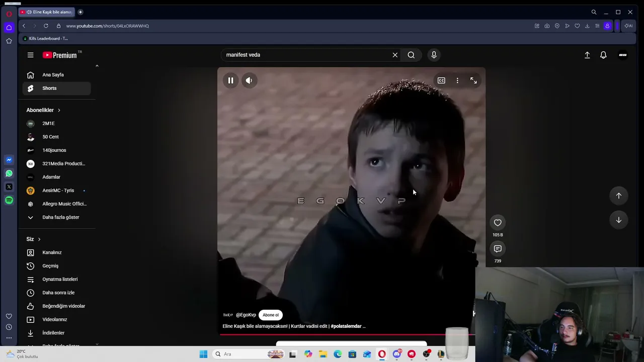Open X (Twitter) in Opera sidebar
644x362 pixels.
[x=9, y=187]
